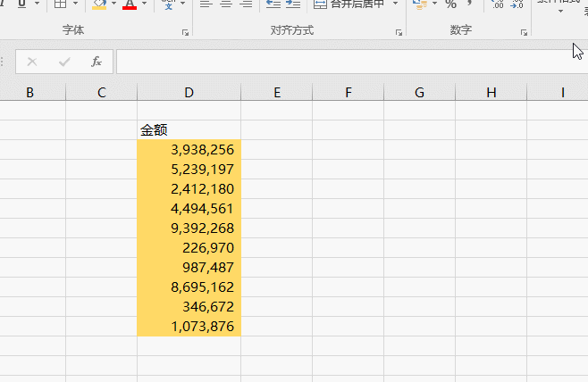Select cell with 226,970

189,248
